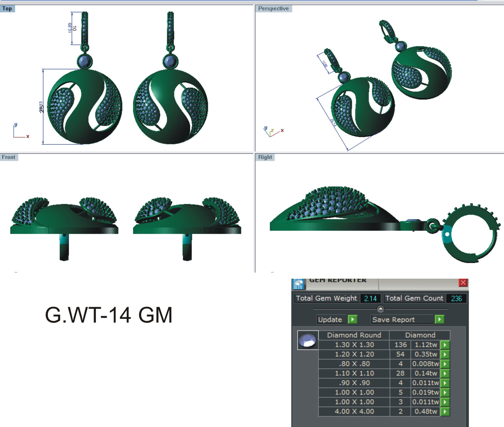Close the Gem Reporter panel with the red X
Viewport: 504px width, 427px height.
[x=464, y=282]
